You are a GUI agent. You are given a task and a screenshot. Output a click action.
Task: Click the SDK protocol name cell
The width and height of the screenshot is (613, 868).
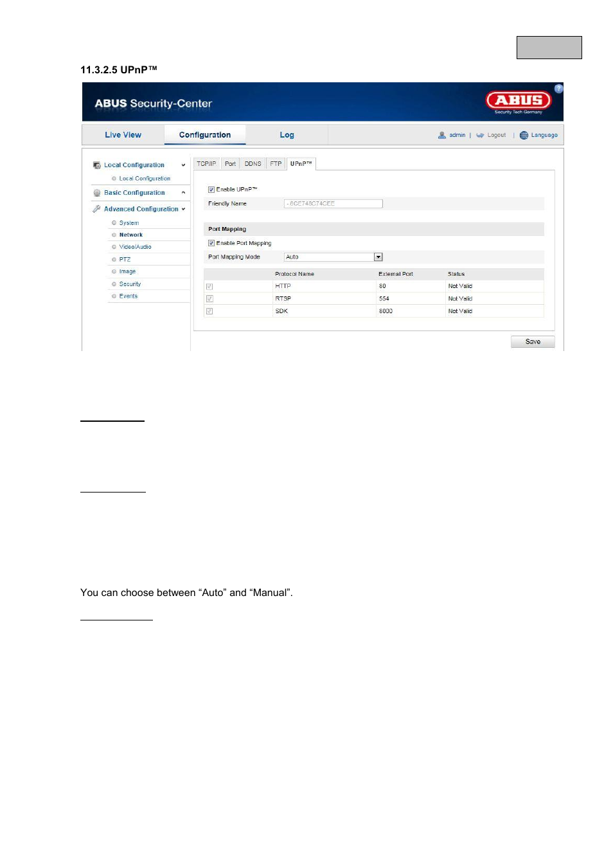coord(281,311)
